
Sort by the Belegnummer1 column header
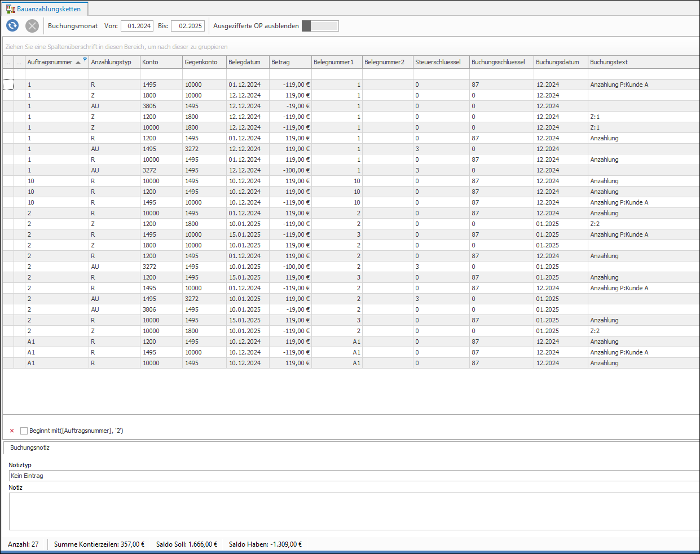(337, 62)
